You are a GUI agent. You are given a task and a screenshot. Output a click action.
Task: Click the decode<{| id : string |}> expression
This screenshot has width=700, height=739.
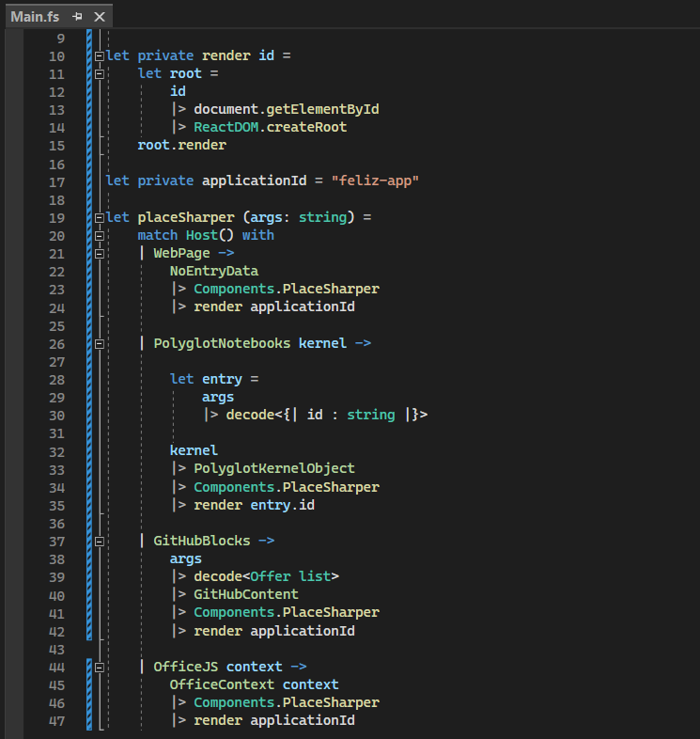coord(326,415)
